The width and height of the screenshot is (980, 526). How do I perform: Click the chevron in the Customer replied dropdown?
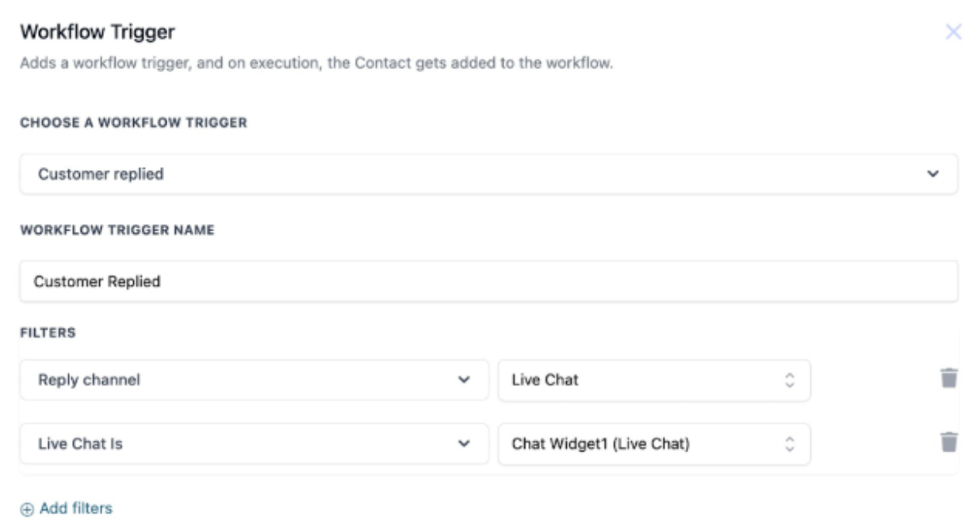933,174
